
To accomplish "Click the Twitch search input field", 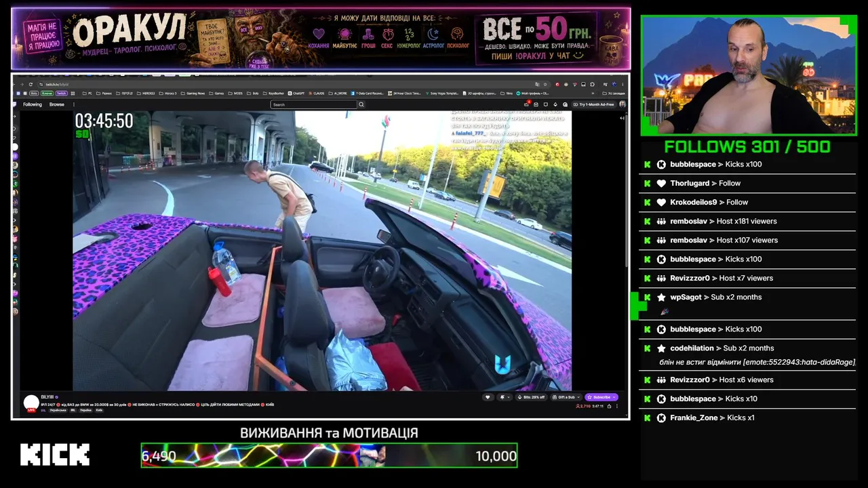I will click(x=314, y=104).
